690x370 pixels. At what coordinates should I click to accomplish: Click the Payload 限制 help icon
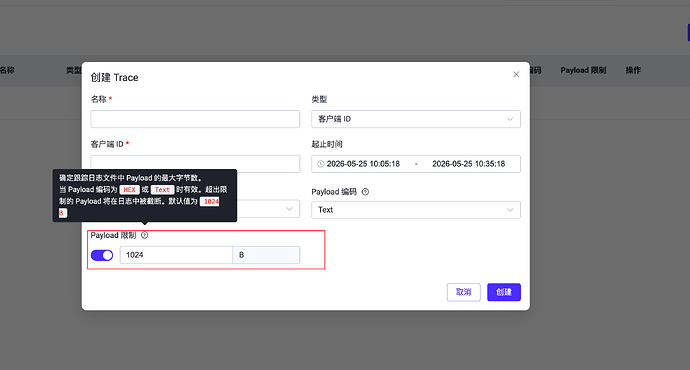(144, 235)
